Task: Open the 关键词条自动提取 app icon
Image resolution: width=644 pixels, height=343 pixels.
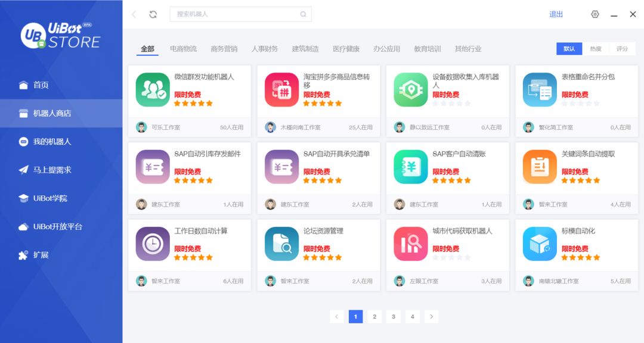Action: 540,167
